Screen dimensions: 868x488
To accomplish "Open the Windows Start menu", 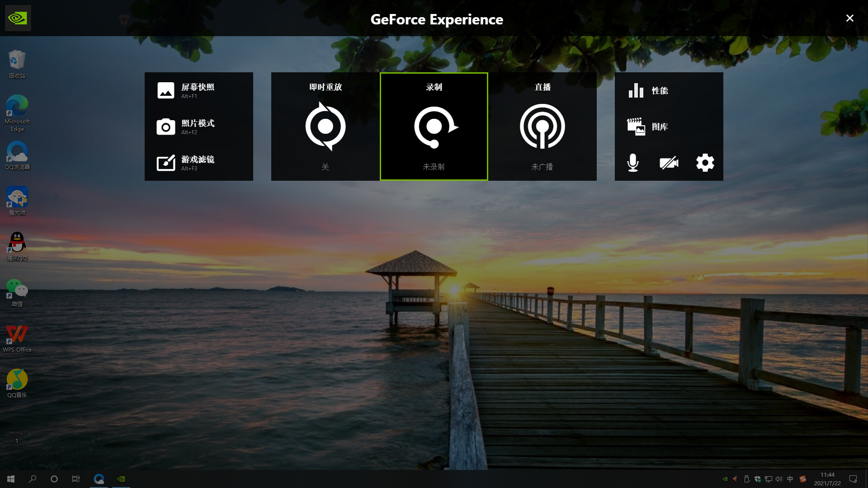I will click(11, 479).
